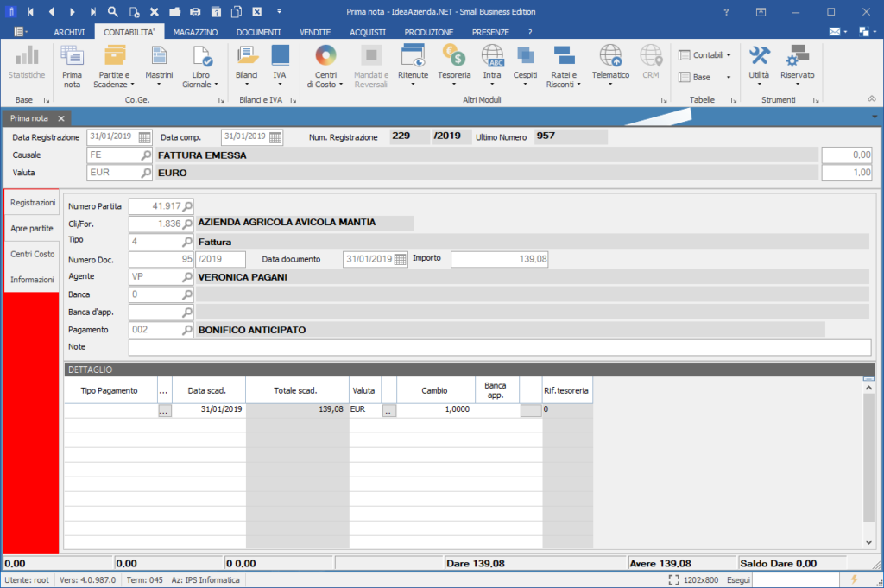Image resolution: width=884 pixels, height=588 pixels.
Task: Click lookup magnifier for Agente
Action: click(187, 277)
